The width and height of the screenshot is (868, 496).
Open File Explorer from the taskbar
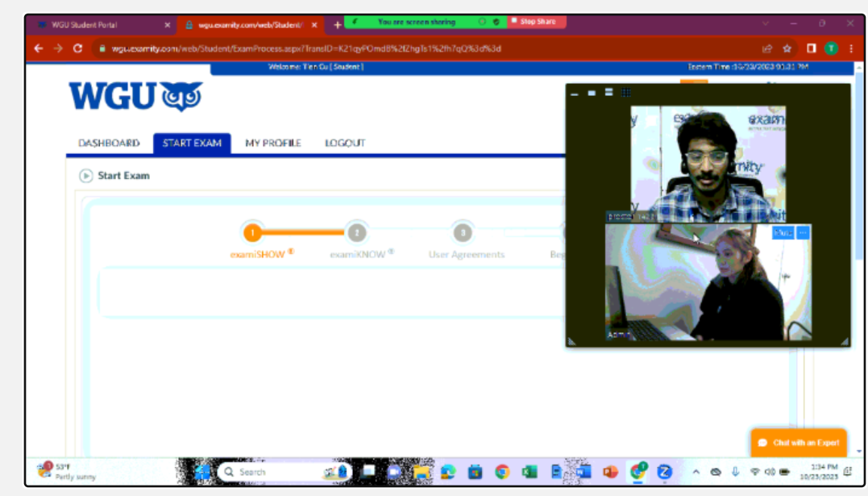click(x=422, y=472)
